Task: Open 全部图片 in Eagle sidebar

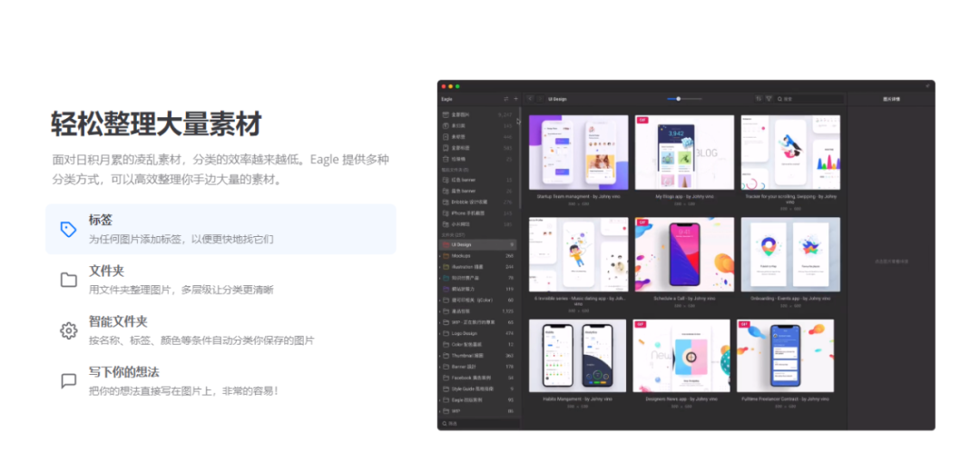Action: pyautogui.click(x=478, y=114)
